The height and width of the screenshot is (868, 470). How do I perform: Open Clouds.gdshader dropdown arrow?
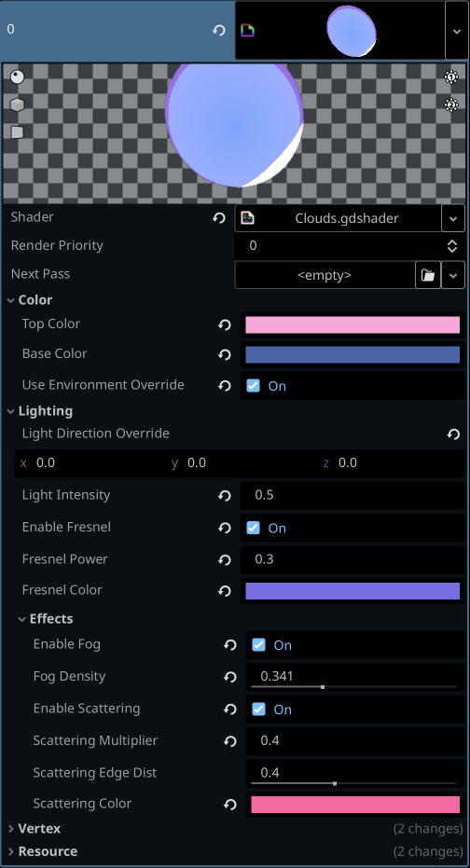coord(453,219)
